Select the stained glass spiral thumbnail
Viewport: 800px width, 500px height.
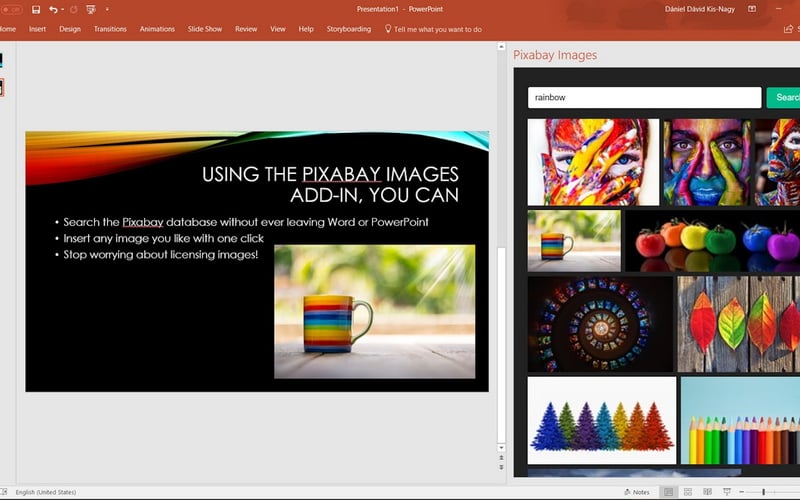pyautogui.click(x=600, y=324)
